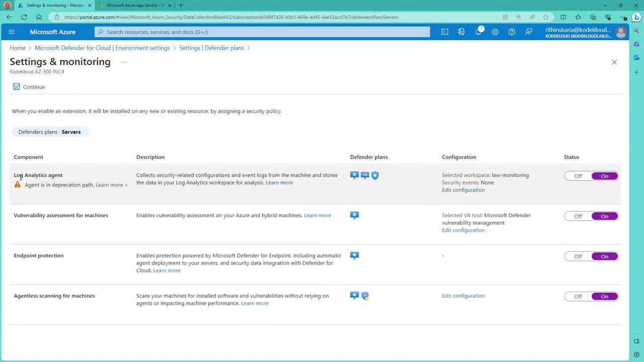Open the zoom magnifier in the address bar
Image resolution: width=644 pixels, height=362 pixels.
coord(519,17)
